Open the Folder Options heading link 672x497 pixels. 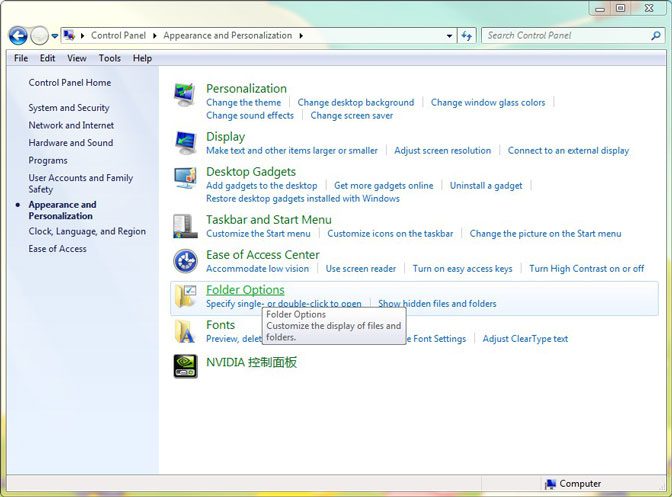(245, 290)
